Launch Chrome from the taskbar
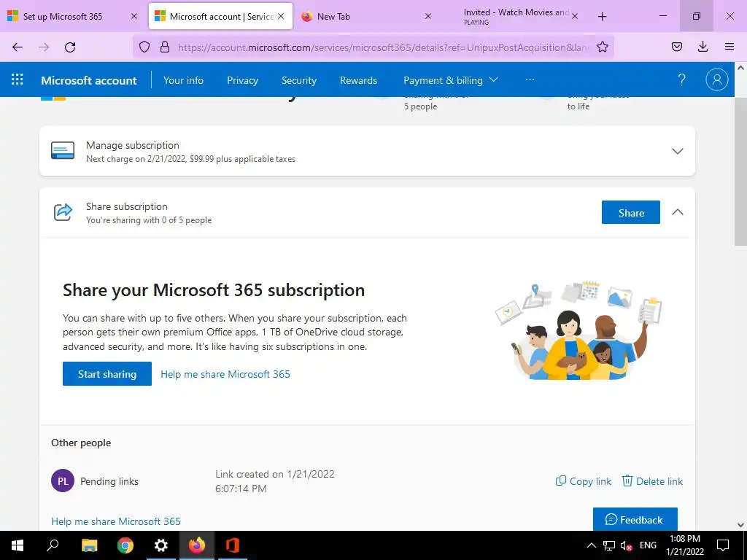This screenshot has width=747, height=560. [x=125, y=545]
